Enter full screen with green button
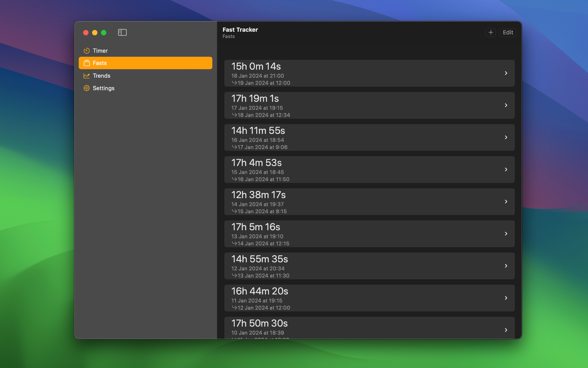 [104, 33]
